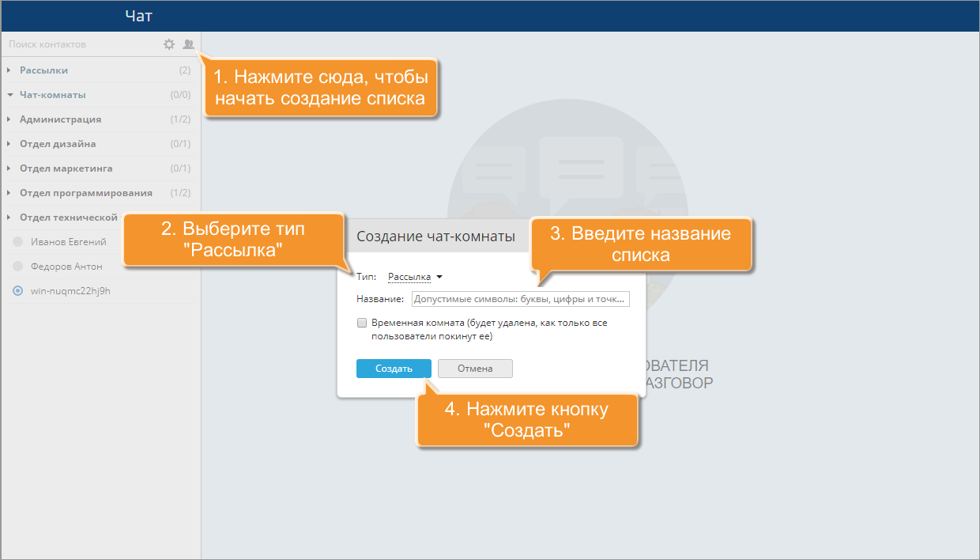The width and height of the screenshot is (980, 560).
Task: Expand the Рассылки group
Action: pos(9,70)
